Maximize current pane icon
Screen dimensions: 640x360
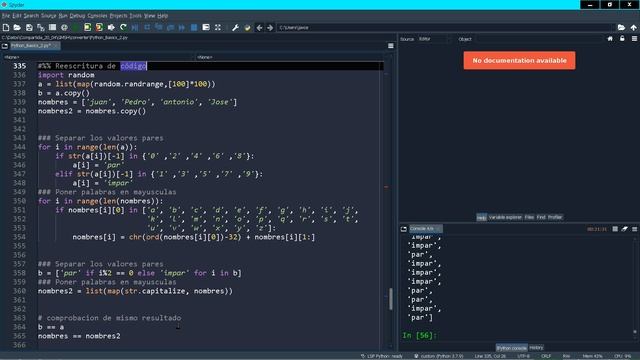point(206,27)
